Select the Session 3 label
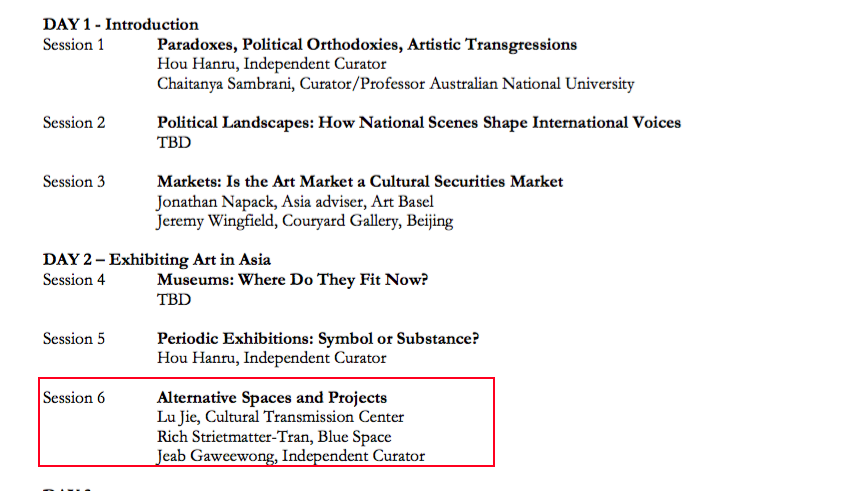This screenshot has width=847, height=491. pyautogui.click(x=74, y=182)
